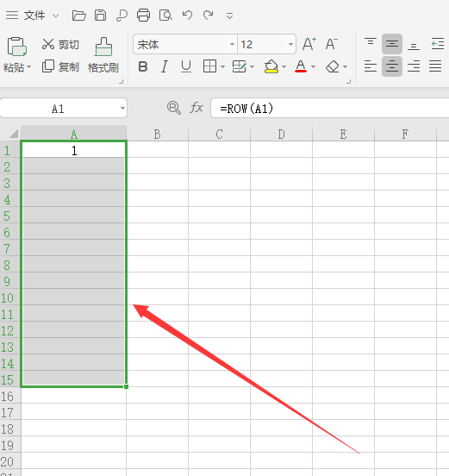
Task: Click the Undo arrow
Action: tap(187, 15)
